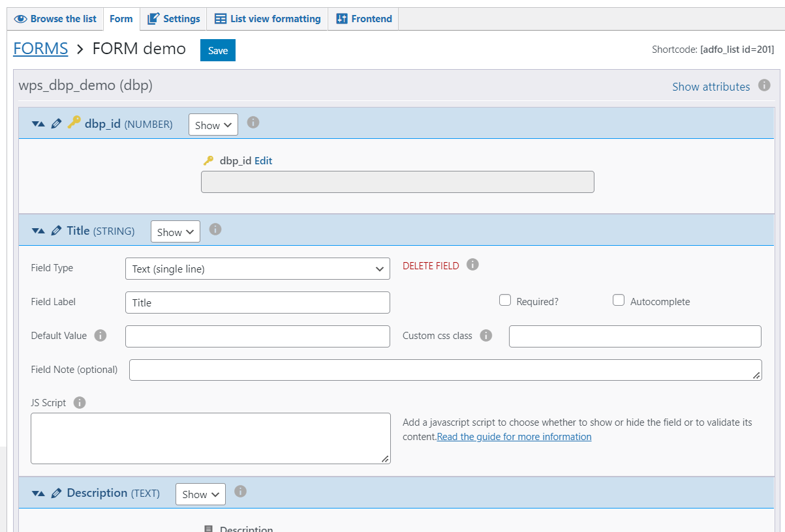This screenshot has width=785, height=532.
Task: Click info icon next to JS Script
Action: tap(80, 402)
